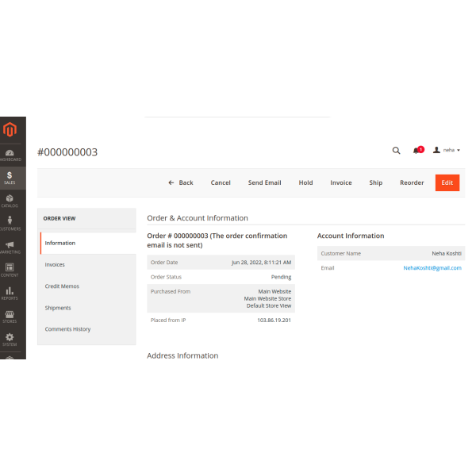Viewport: 476px width, 476px height.
Task: Switch to the Credit Memos tab
Action: (x=62, y=286)
